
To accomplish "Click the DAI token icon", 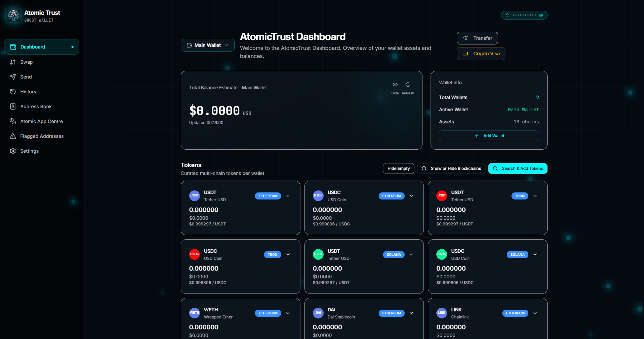I will [x=318, y=313].
